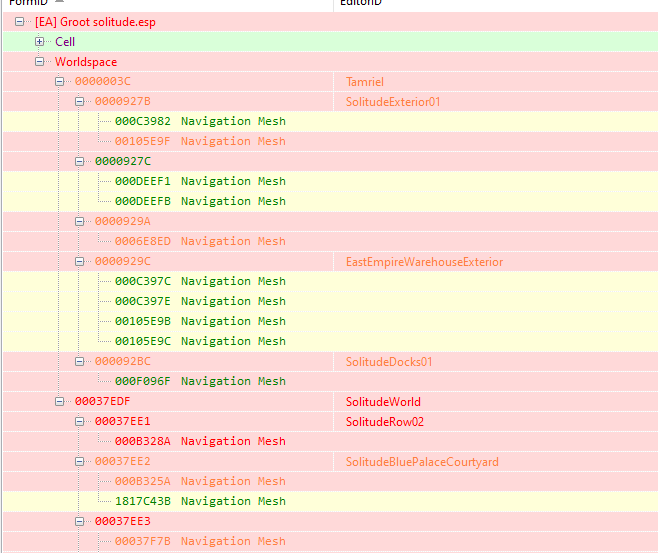
Task: Select 000B328A Navigation Mesh
Action: 200,441
